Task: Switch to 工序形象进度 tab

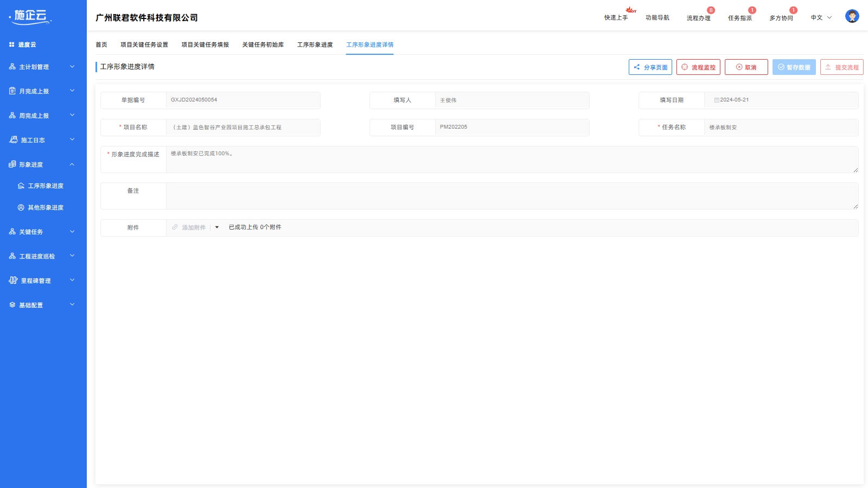Action: pyautogui.click(x=315, y=45)
